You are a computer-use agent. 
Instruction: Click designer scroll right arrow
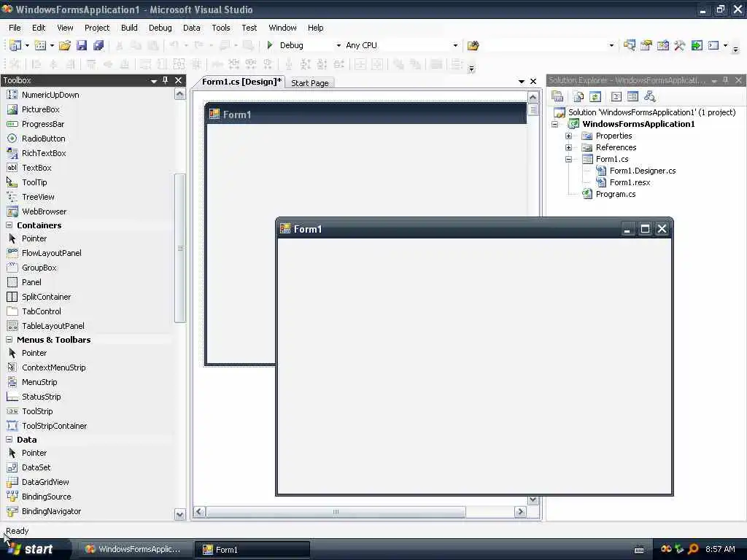pos(520,512)
